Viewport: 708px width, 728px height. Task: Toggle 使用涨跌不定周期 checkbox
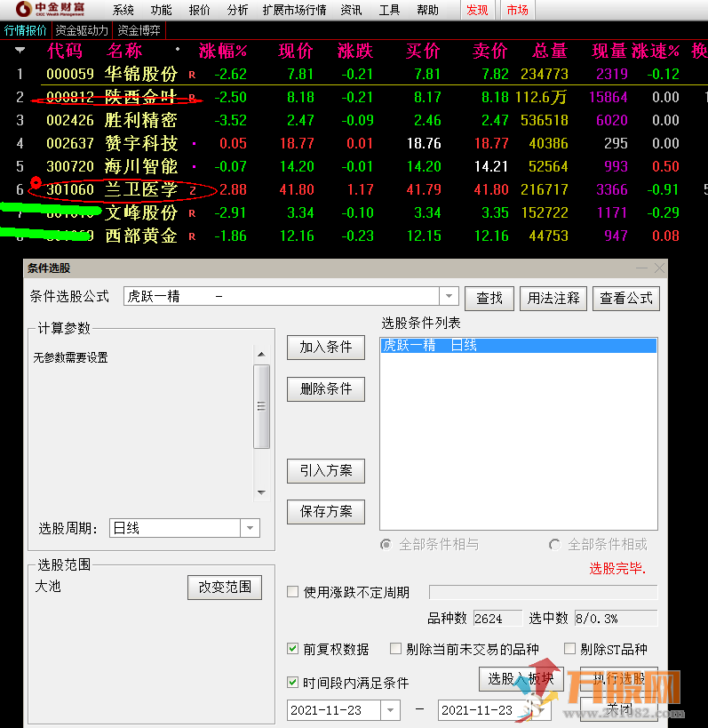point(293,591)
